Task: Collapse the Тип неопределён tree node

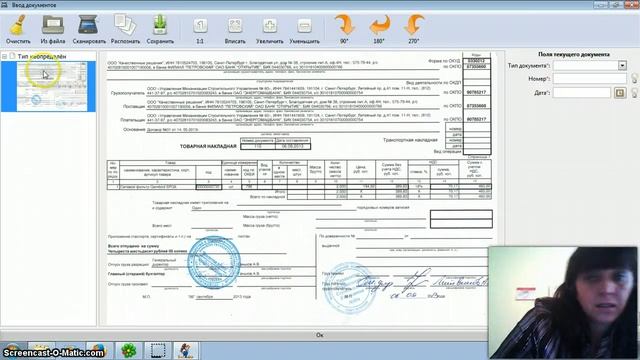Action: pyautogui.click(x=4, y=56)
